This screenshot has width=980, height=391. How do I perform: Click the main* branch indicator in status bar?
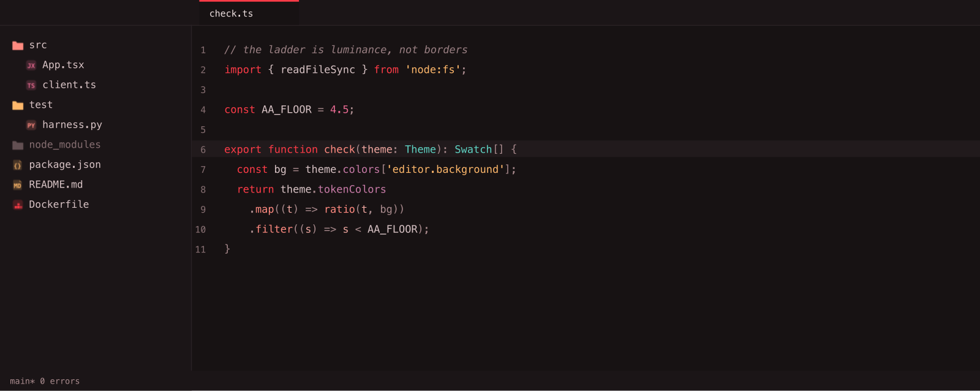22,381
